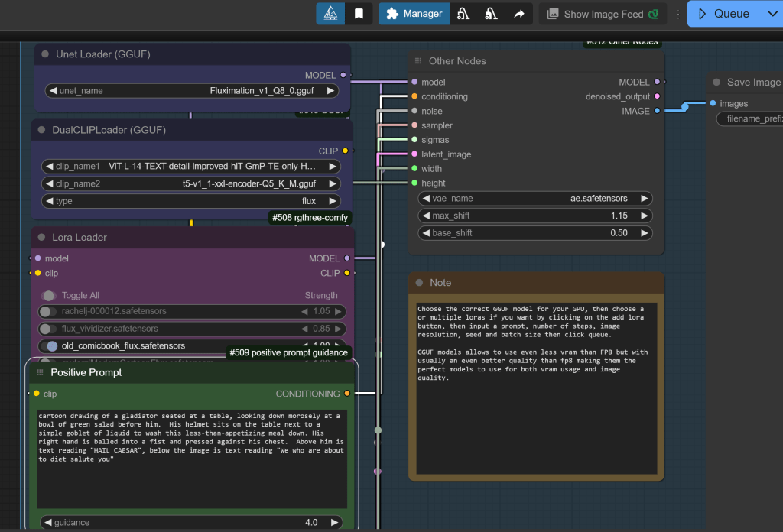Click inside the Positive Prompt text area
Viewport: 783px width, 532px height.
coord(191,459)
